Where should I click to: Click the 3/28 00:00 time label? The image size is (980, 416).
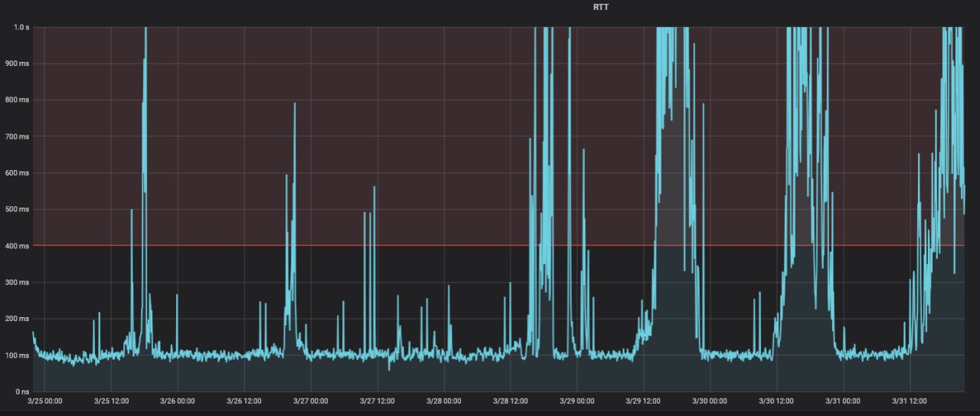444,401
